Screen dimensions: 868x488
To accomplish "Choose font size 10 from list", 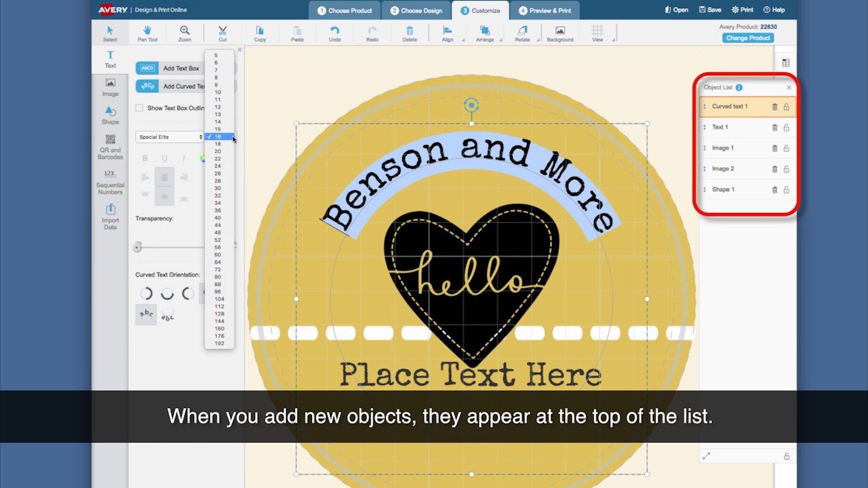I will point(218,92).
